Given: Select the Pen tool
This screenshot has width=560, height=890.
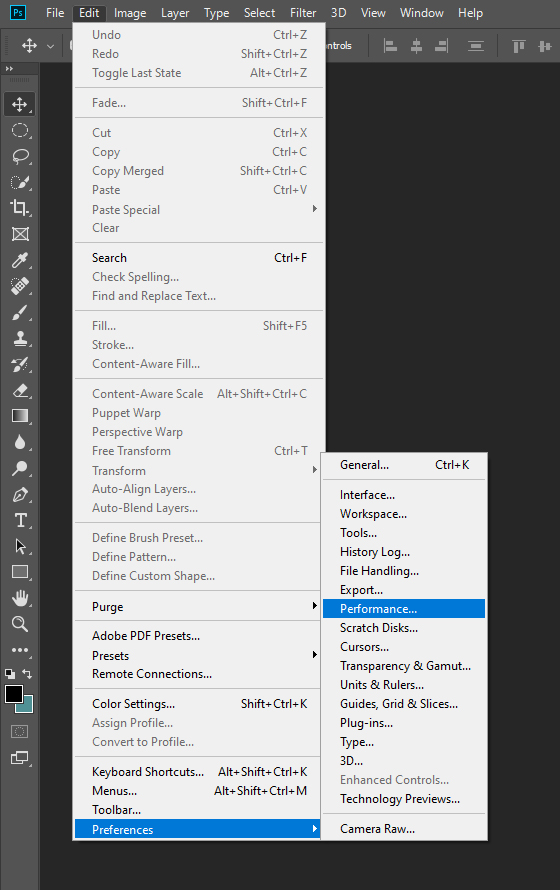Looking at the screenshot, I should [20, 494].
